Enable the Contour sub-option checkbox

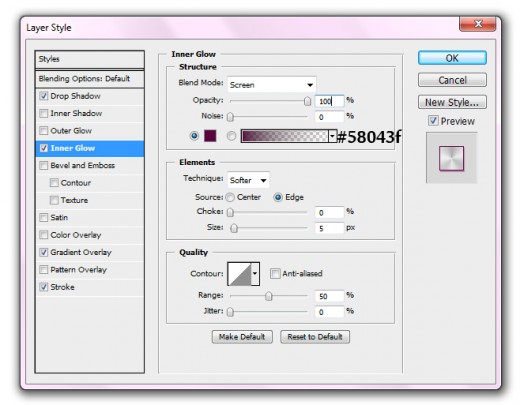54,183
